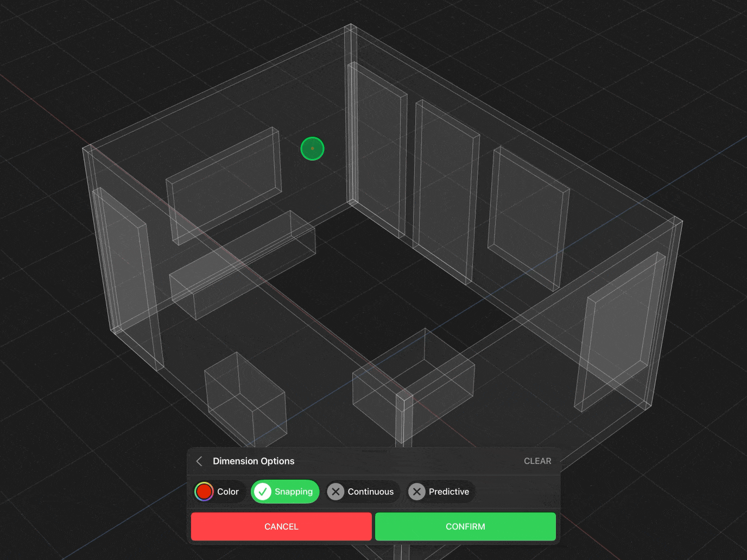Disable the Snapping toggle
747x560 pixels.
[285, 492]
